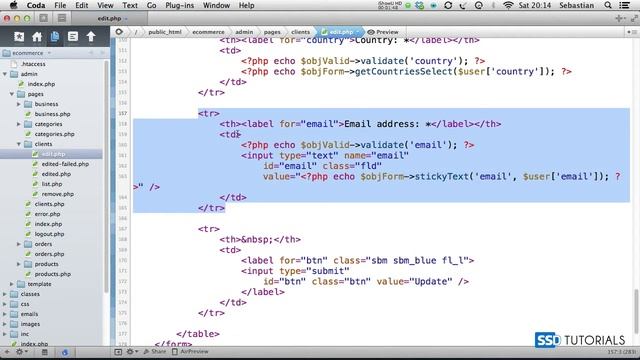Select logout.php in file tree
Screen dimensions: 640x360
49,234
